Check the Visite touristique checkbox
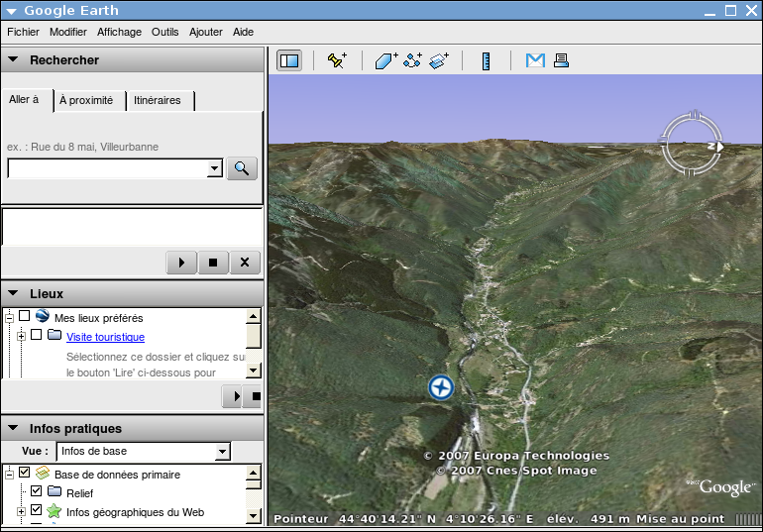Image resolution: width=763 pixels, height=532 pixels. [37, 336]
